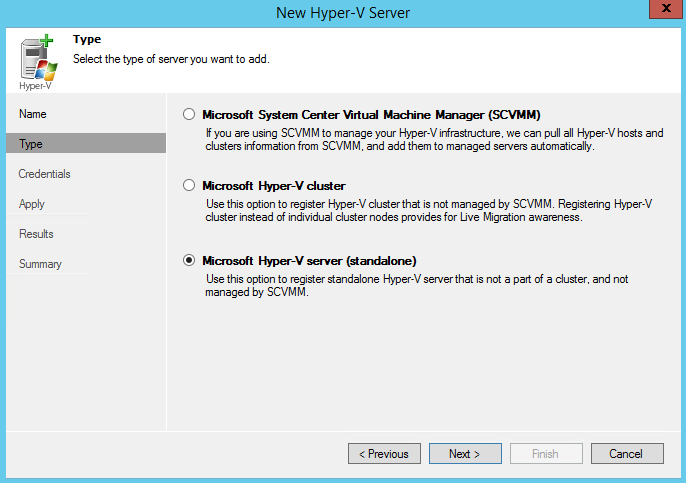
Task: Click the 'Microsoft System Center Virtual Machine Manager (SCVMM)' label
Action: [371, 115]
